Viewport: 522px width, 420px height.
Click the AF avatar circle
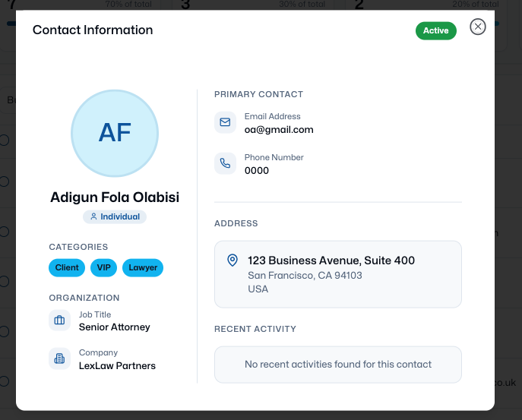tap(115, 133)
